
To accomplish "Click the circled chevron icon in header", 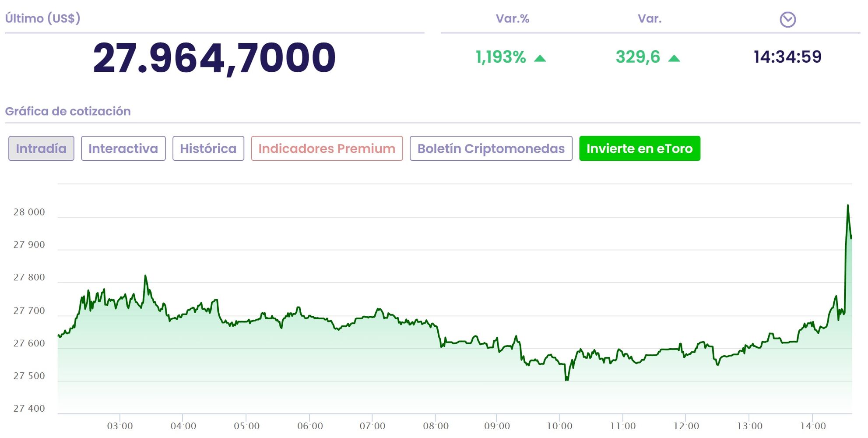I will [x=787, y=19].
